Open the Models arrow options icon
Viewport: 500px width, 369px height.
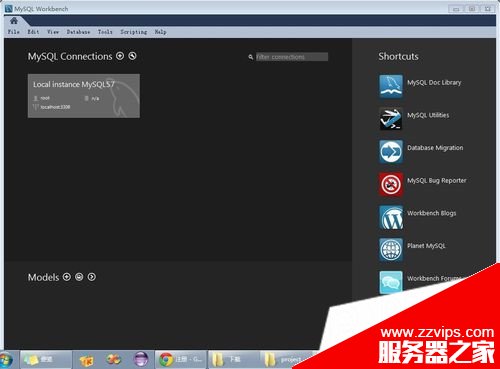point(91,277)
